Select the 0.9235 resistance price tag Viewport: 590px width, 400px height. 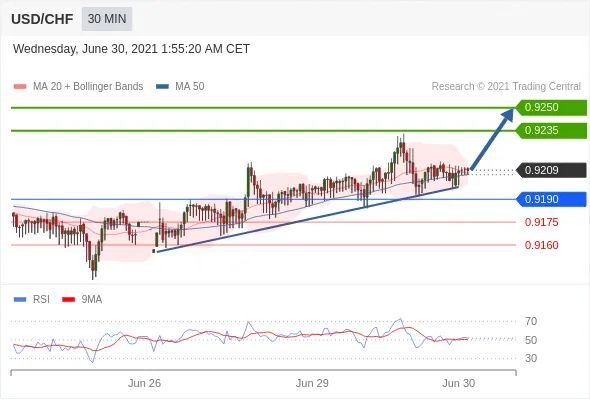(x=551, y=131)
